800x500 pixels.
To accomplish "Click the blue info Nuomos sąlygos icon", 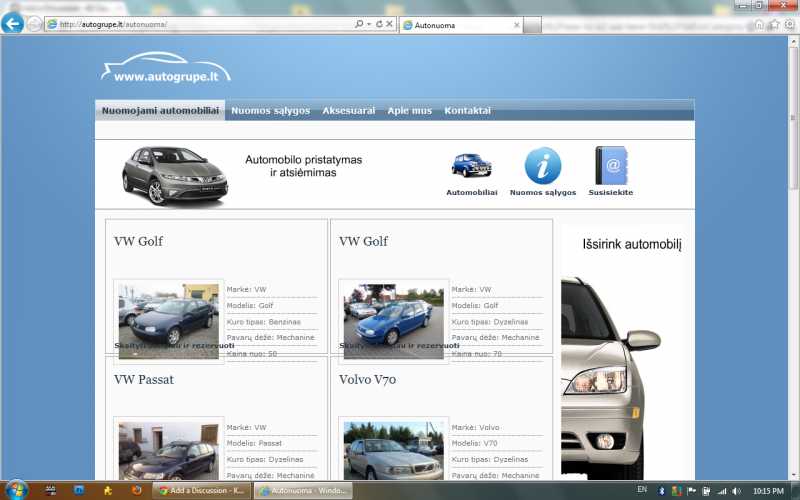I will [x=543, y=165].
